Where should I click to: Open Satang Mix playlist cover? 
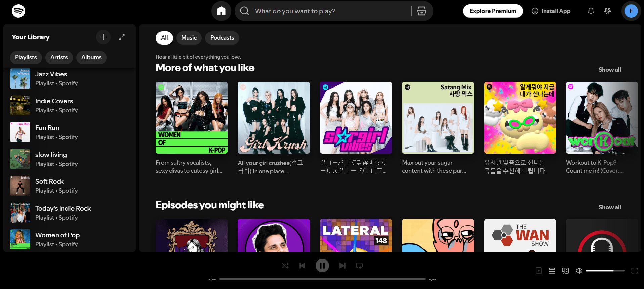click(x=438, y=118)
